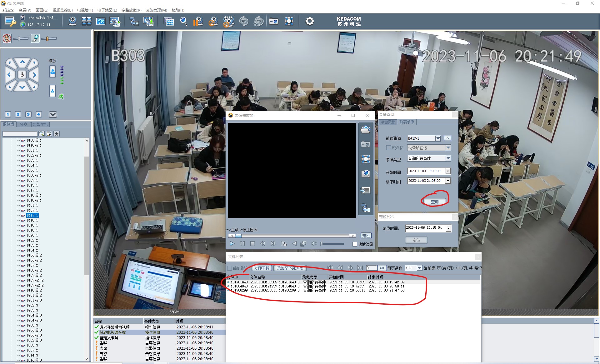Expand more PTZ options chevron button
The width and height of the screenshot is (600, 364).
pos(53,114)
